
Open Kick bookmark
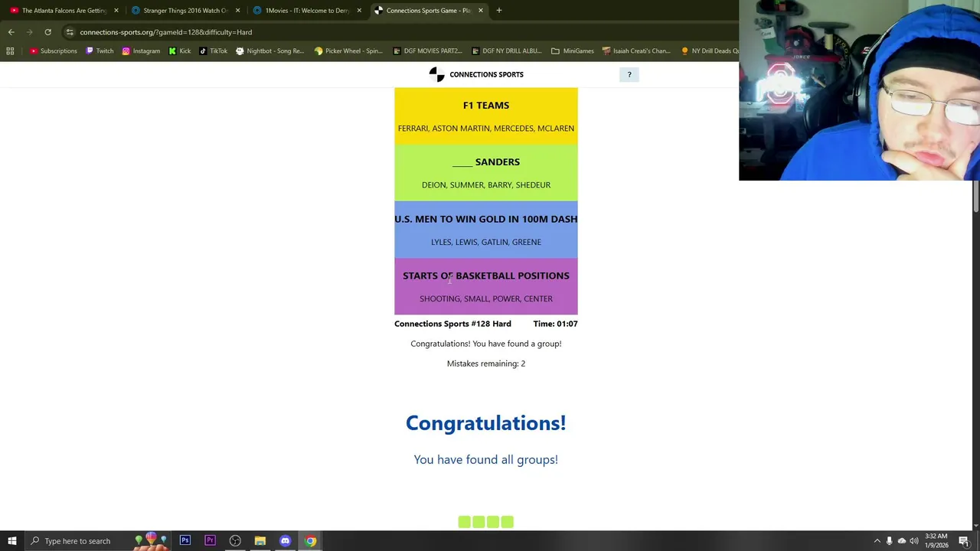180,51
